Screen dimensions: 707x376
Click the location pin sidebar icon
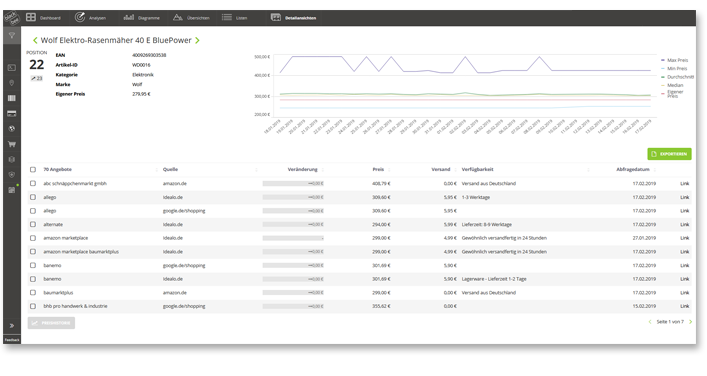click(12, 83)
